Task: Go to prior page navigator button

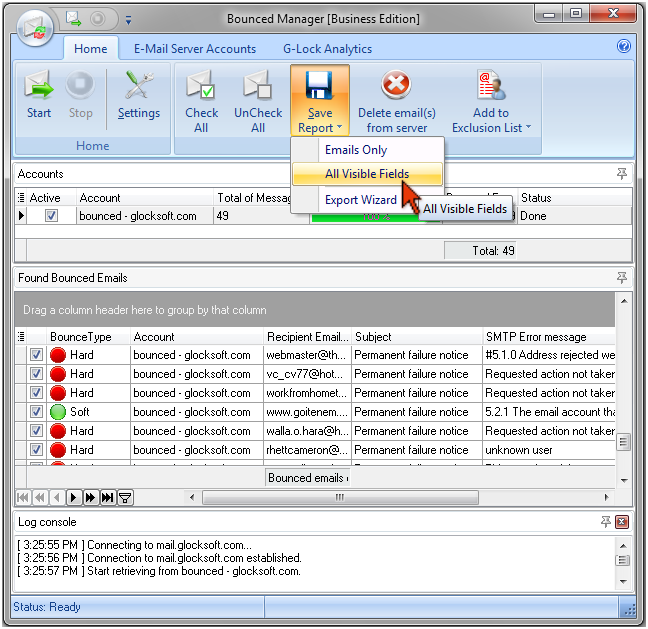Action: (x=40, y=497)
